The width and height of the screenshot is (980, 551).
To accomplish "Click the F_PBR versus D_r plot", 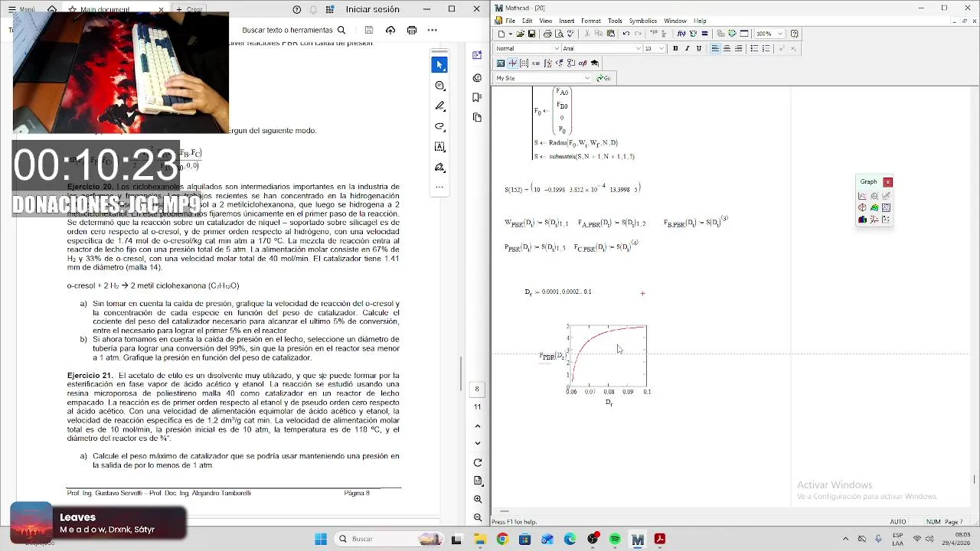I will 609,357.
